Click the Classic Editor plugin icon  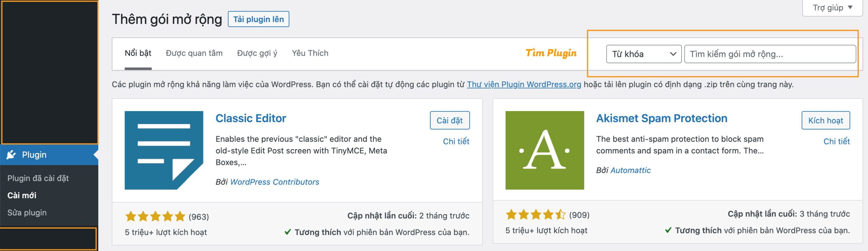tap(164, 150)
